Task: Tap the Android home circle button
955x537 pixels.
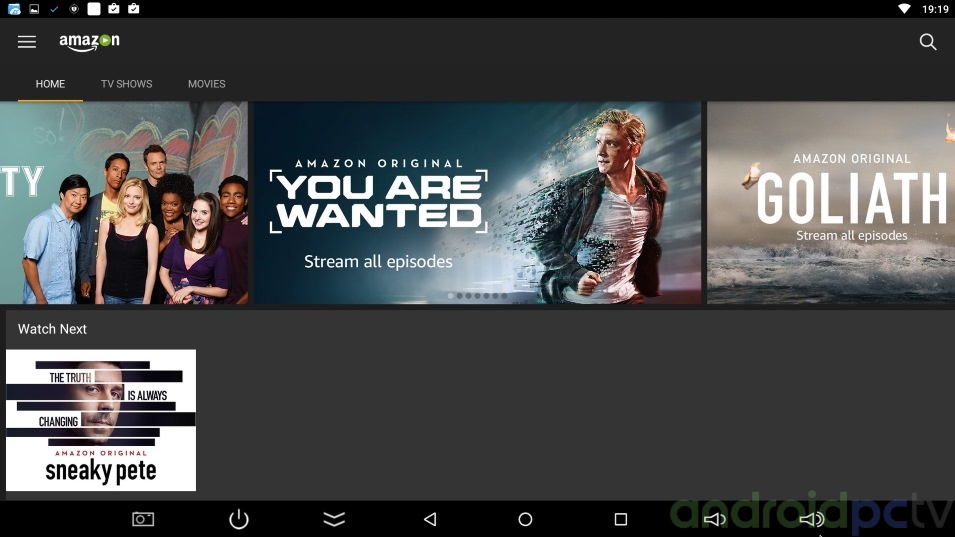Action: pos(525,519)
